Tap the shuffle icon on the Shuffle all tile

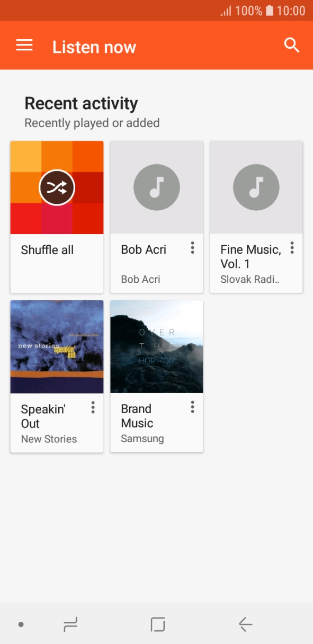click(57, 187)
